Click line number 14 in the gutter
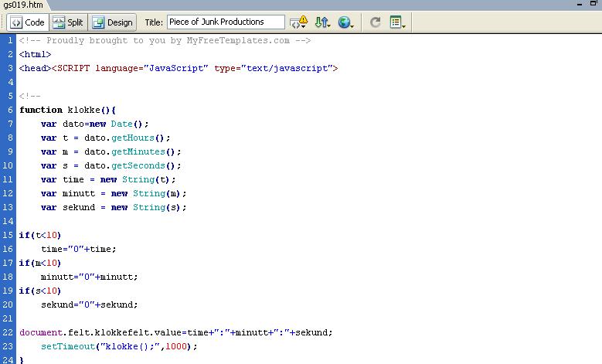Screen dimensions: 602x364 click(8, 221)
